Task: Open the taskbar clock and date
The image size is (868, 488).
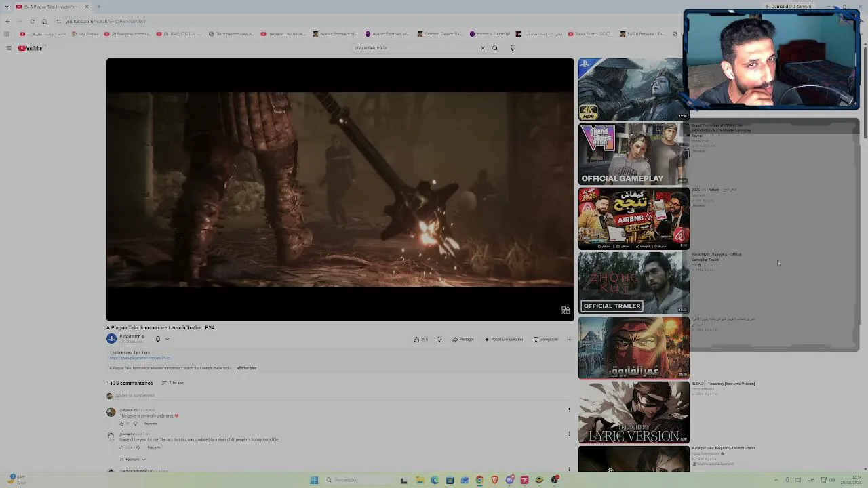Action: (x=852, y=480)
